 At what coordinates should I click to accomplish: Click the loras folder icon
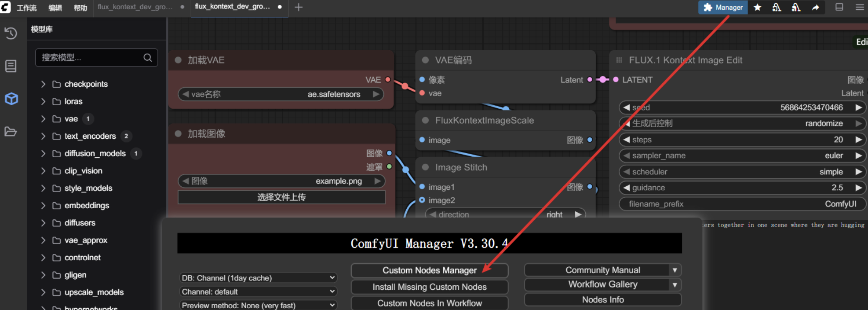(56, 102)
